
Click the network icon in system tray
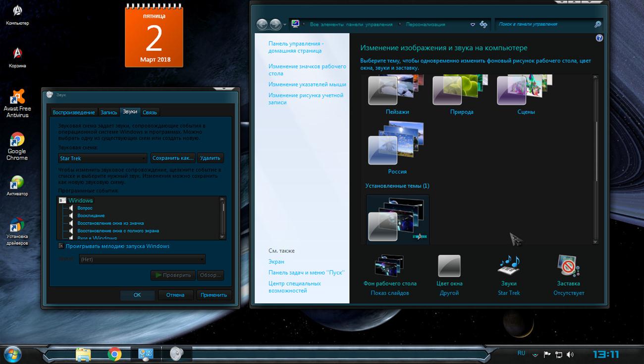tap(559, 354)
